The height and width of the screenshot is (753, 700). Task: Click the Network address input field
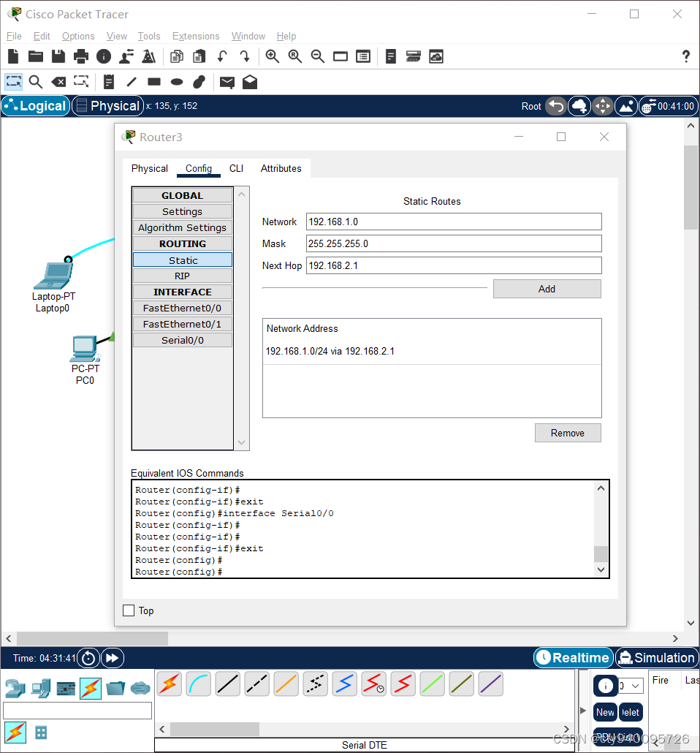454,222
